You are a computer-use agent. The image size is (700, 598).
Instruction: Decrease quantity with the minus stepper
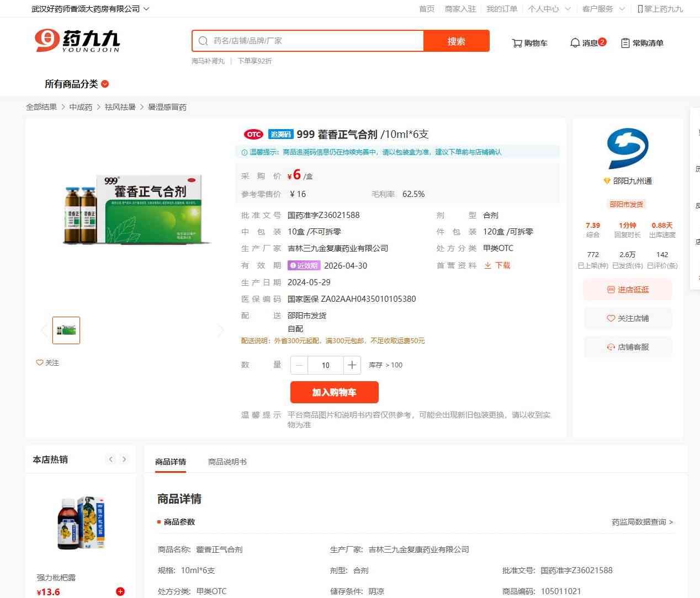(x=299, y=365)
